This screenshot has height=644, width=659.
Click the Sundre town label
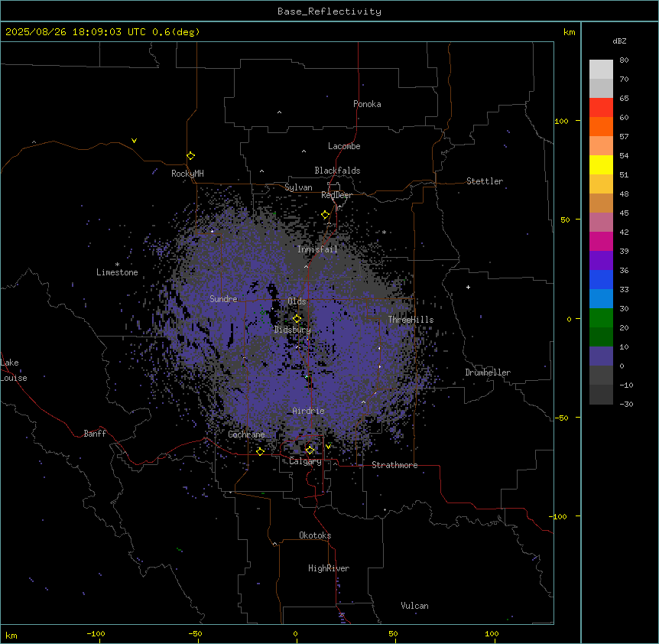coord(223,299)
